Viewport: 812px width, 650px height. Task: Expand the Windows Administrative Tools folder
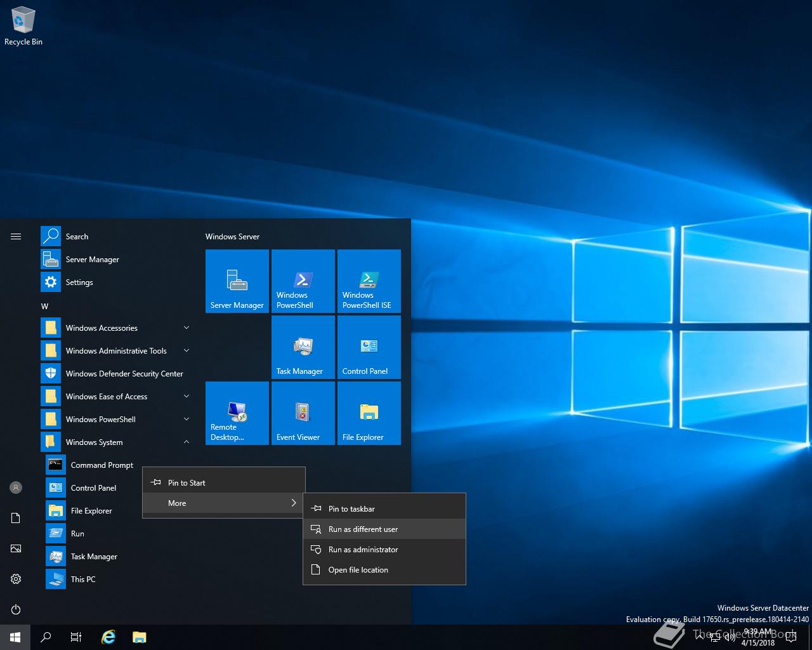pos(117,350)
